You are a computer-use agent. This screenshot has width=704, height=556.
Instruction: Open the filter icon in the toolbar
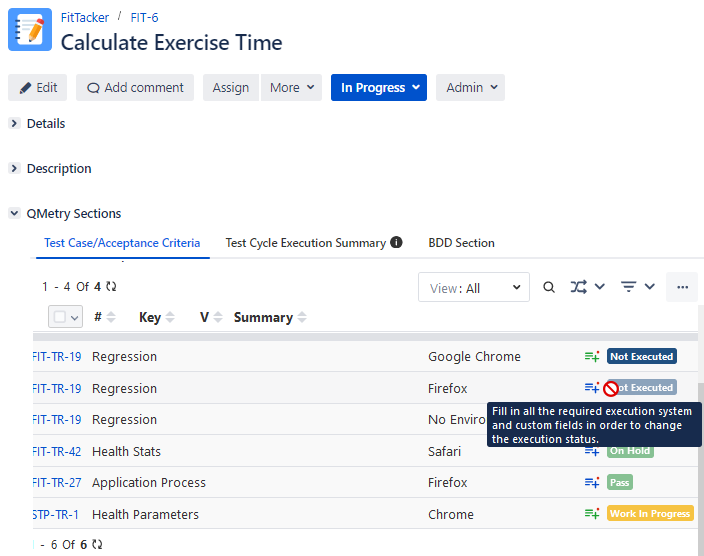pyautogui.click(x=629, y=287)
